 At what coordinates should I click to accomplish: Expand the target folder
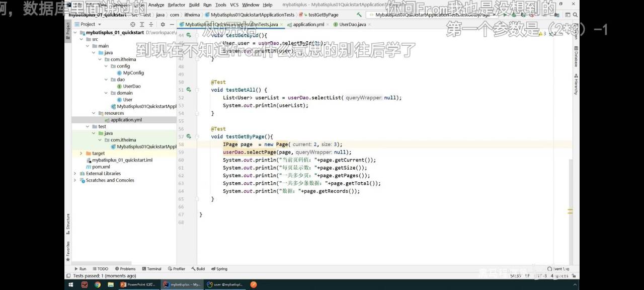[82, 153]
